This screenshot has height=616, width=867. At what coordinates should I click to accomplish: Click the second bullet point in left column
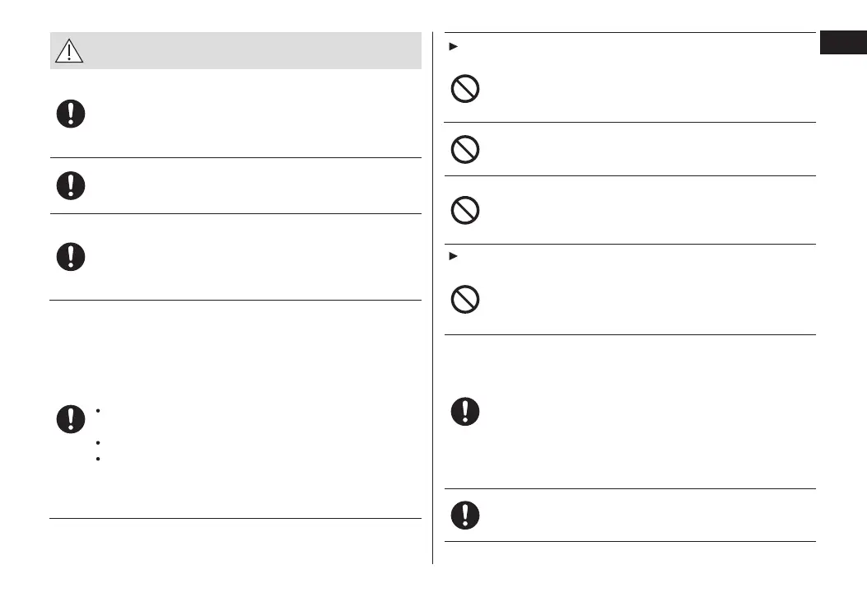click(98, 444)
